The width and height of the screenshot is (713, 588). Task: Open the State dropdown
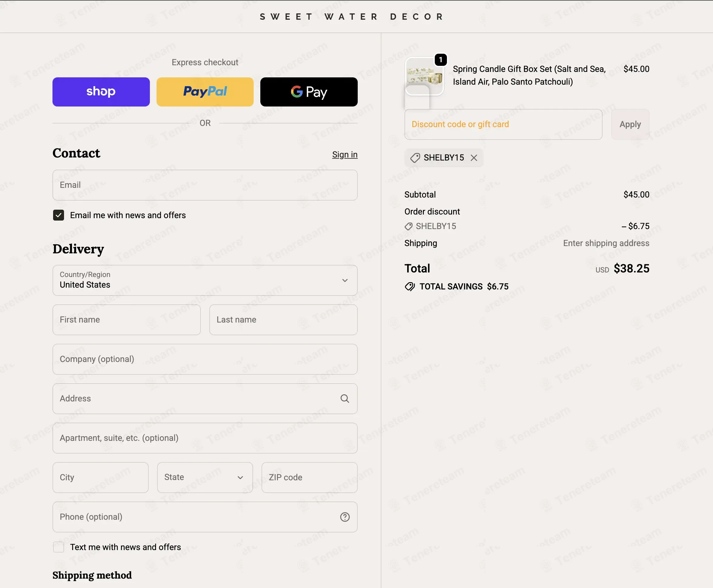point(205,478)
